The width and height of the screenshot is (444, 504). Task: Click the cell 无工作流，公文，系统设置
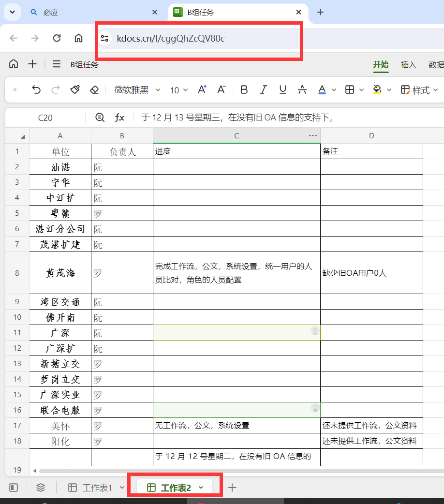tap(237, 426)
